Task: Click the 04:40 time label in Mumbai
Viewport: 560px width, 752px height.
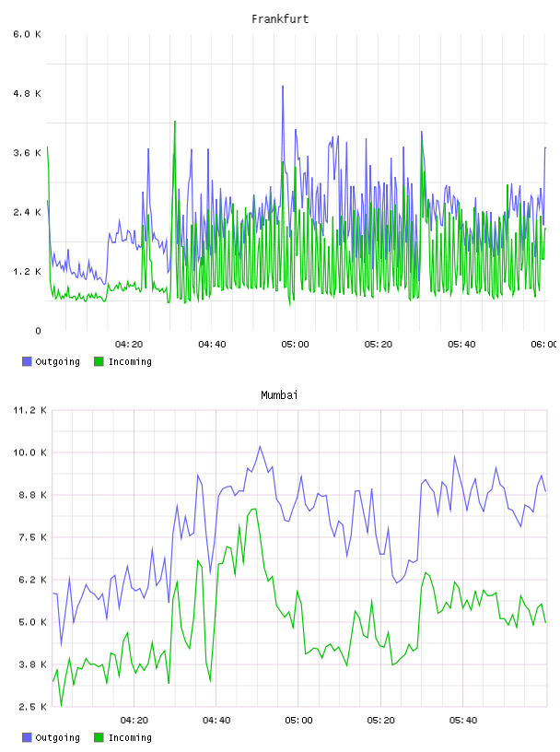Action: (x=216, y=721)
